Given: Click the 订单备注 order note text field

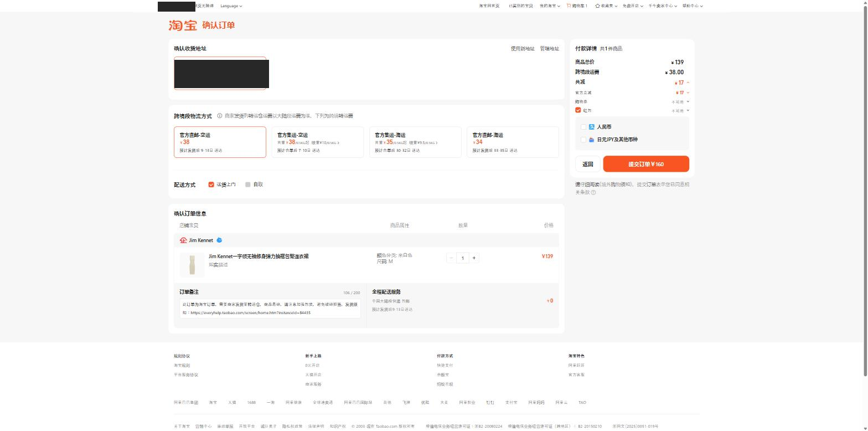Looking at the screenshot, I should point(270,309).
